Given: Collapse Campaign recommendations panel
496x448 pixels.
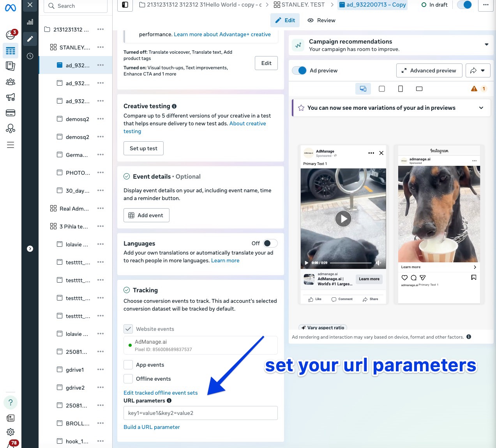Looking at the screenshot, I should point(486,44).
